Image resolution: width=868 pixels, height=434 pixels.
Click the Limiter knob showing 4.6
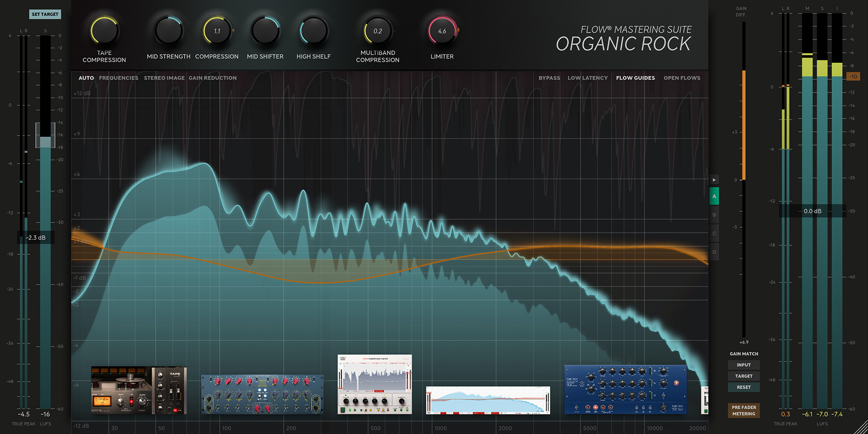(442, 31)
